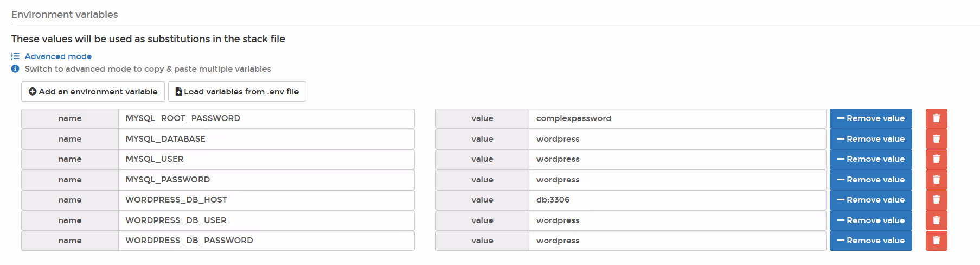
Task: Delete the MYSQL_USER variable with trash icon
Action: (x=936, y=159)
